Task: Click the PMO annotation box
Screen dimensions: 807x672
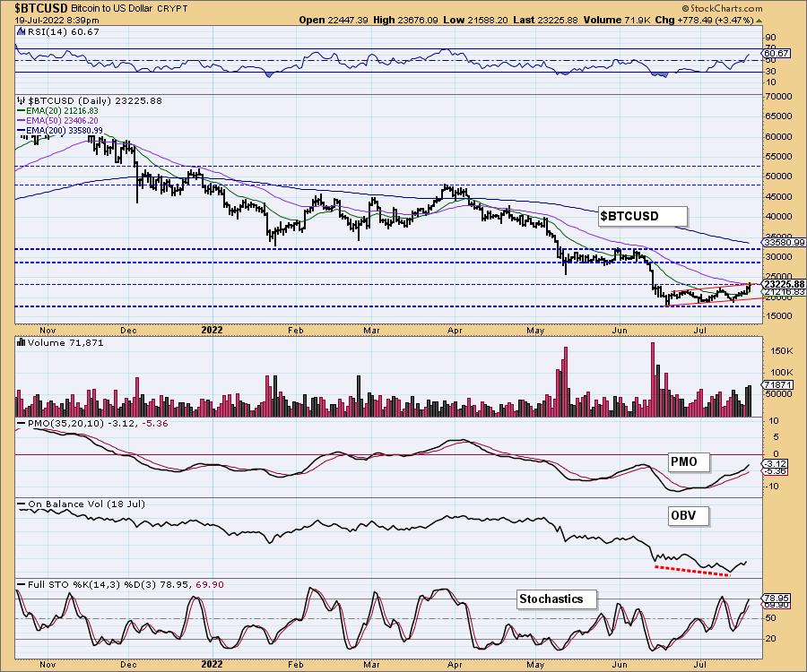Action: (x=689, y=461)
